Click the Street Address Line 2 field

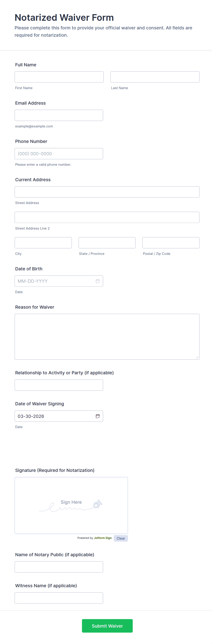pyautogui.click(x=107, y=217)
